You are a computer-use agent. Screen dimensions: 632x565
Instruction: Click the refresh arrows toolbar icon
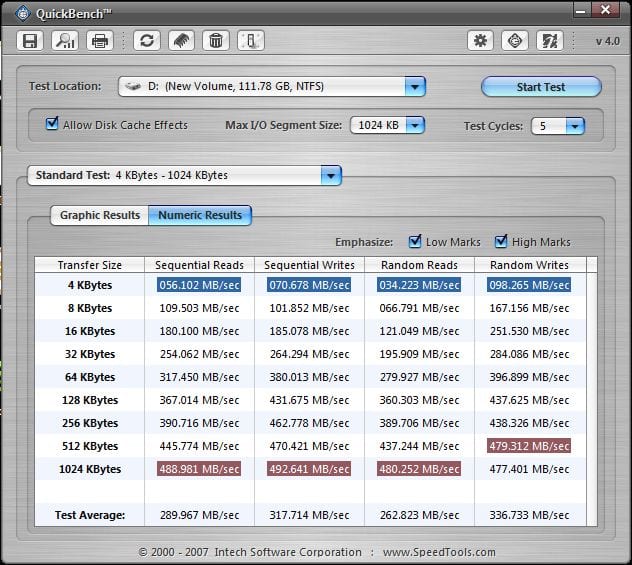click(147, 41)
